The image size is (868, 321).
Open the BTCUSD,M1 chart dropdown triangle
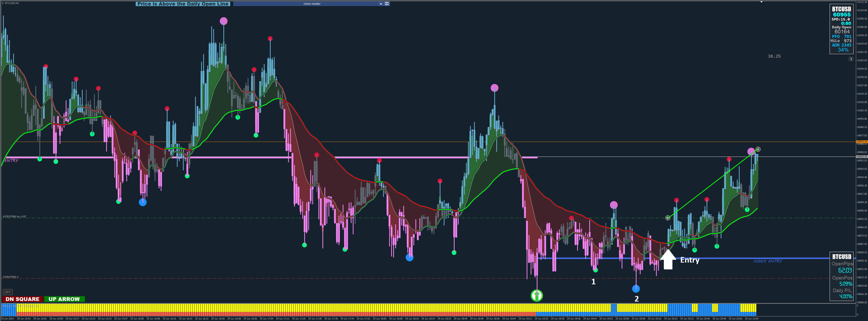(x=3, y=3)
